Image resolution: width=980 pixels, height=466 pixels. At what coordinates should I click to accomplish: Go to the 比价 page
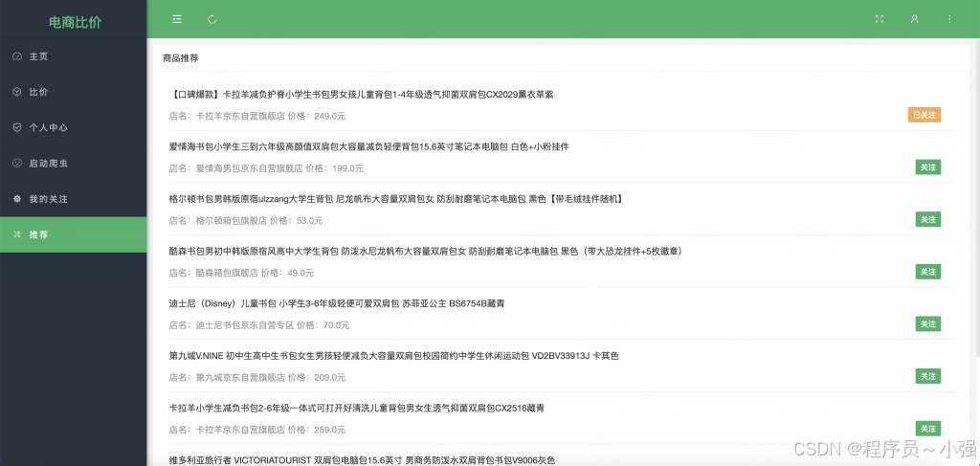[x=73, y=92]
